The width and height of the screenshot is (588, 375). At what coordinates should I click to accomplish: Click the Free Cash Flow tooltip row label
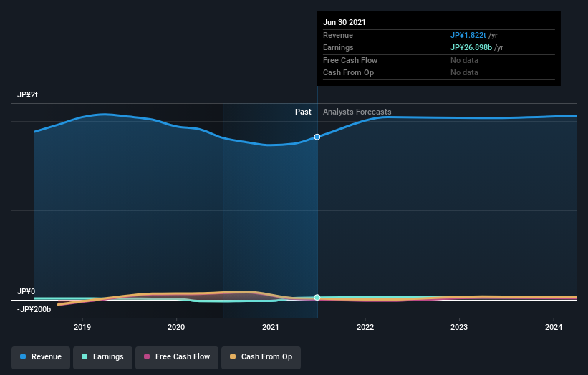[x=350, y=60]
